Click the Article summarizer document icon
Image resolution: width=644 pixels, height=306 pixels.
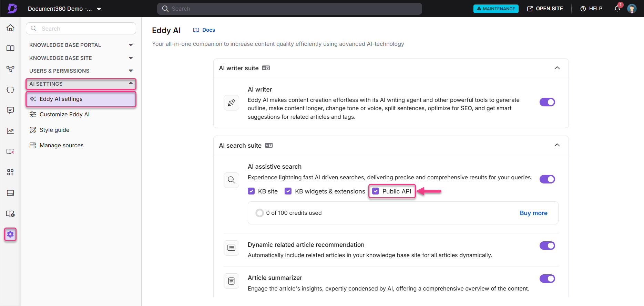pos(231,281)
